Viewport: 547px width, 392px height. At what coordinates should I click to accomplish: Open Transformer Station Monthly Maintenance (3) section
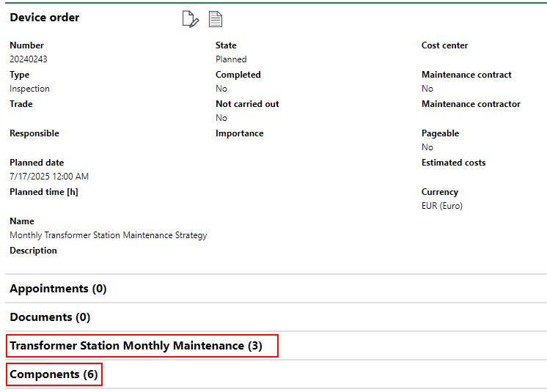click(136, 346)
